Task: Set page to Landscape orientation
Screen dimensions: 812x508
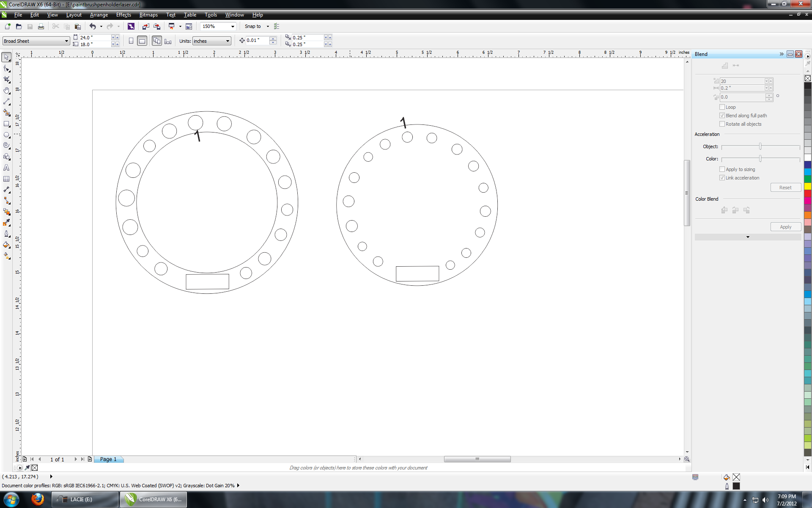Action: click(142, 41)
